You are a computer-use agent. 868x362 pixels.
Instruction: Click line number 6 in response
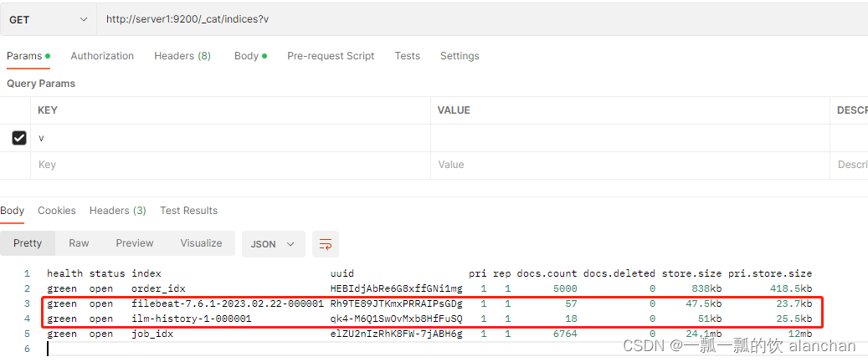tap(27, 349)
